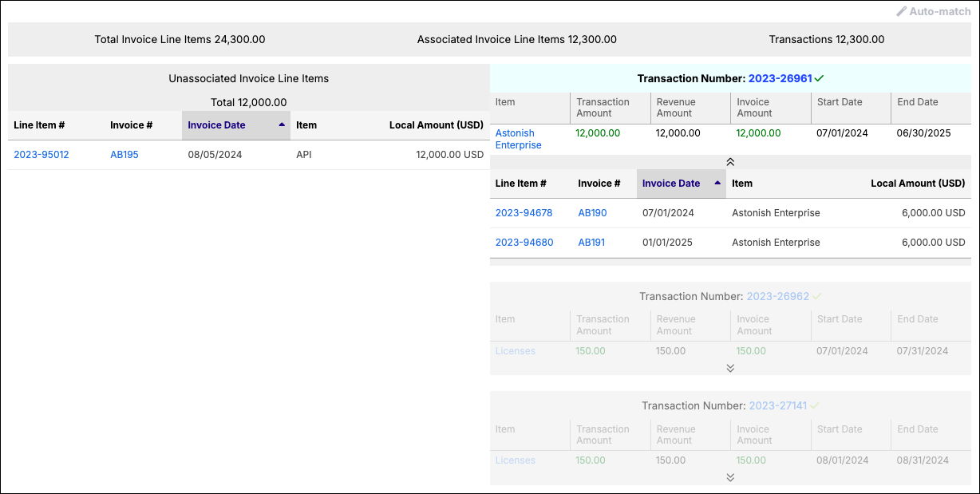This screenshot has height=494, width=980.
Task: Sort associated lines by Invoice Date header
Action: tap(682, 184)
